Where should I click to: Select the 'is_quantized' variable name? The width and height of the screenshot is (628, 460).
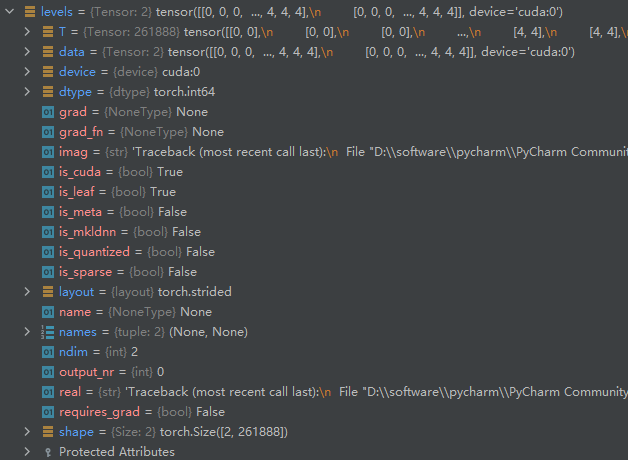click(x=94, y=252)
